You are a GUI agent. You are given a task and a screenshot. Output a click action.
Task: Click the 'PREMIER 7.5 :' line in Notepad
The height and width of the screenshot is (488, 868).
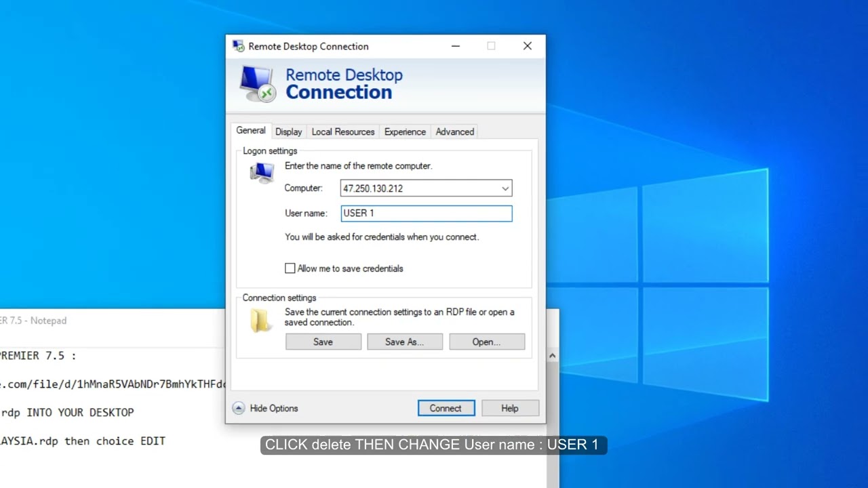[x=38, y=355]
